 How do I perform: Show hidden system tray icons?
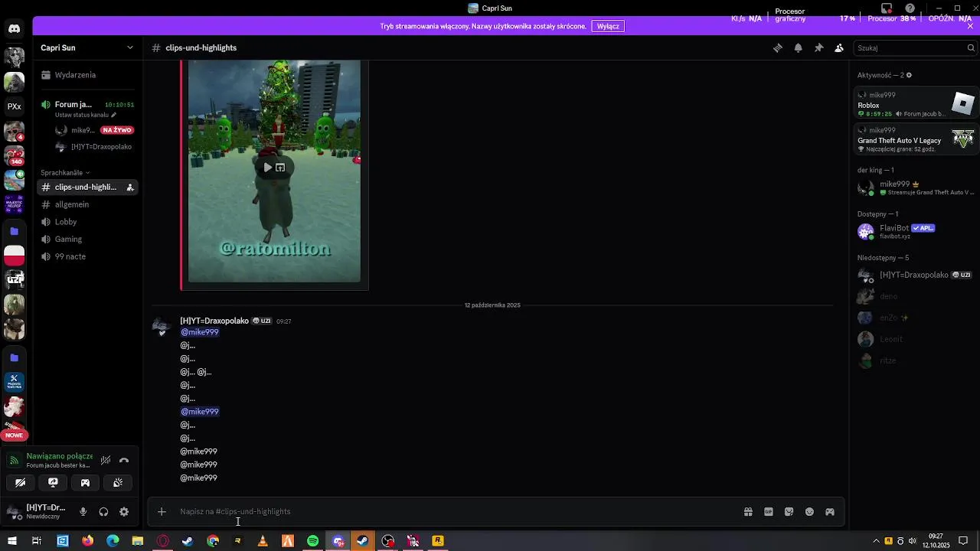(x=876, y=541)
